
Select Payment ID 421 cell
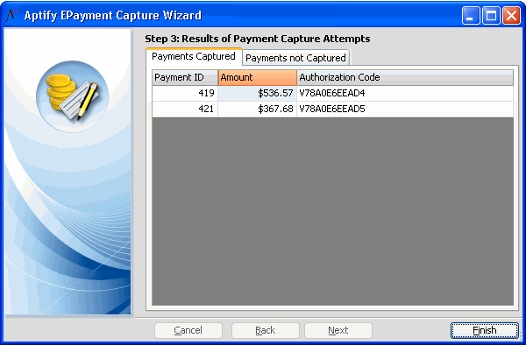pyautogui.click(x=185, y=109)
